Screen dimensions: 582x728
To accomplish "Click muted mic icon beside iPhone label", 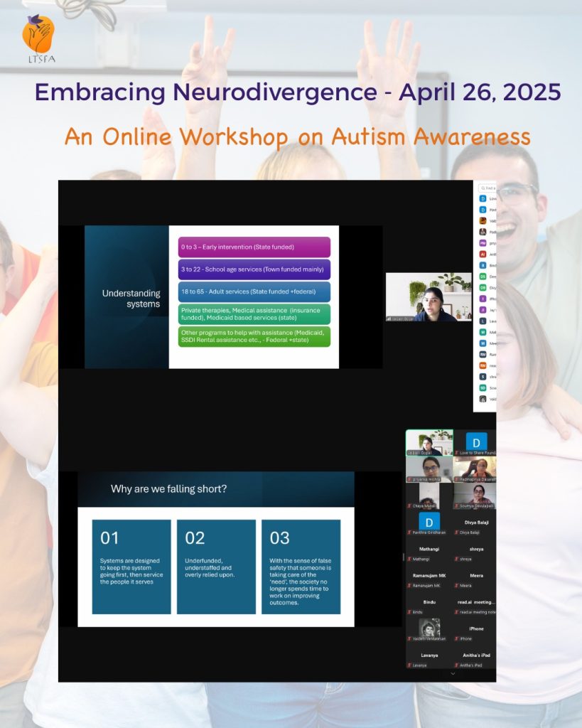I will tap(457, 639).
